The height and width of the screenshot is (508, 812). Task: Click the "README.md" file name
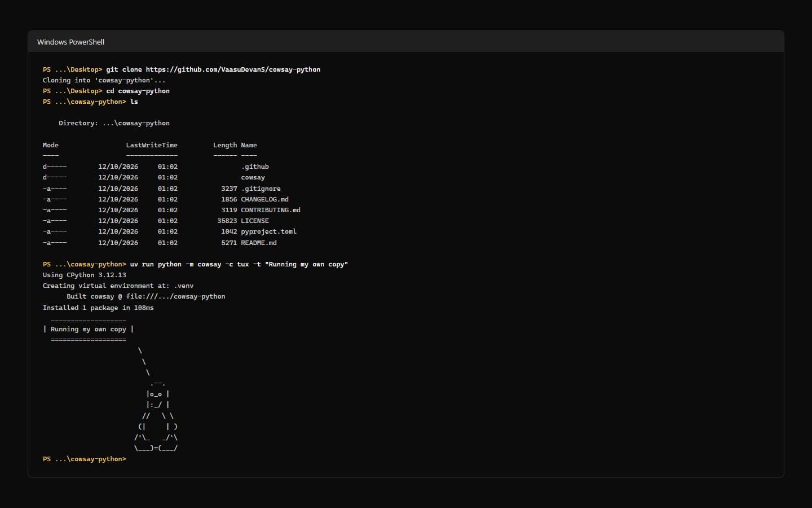tap(259, 243)
